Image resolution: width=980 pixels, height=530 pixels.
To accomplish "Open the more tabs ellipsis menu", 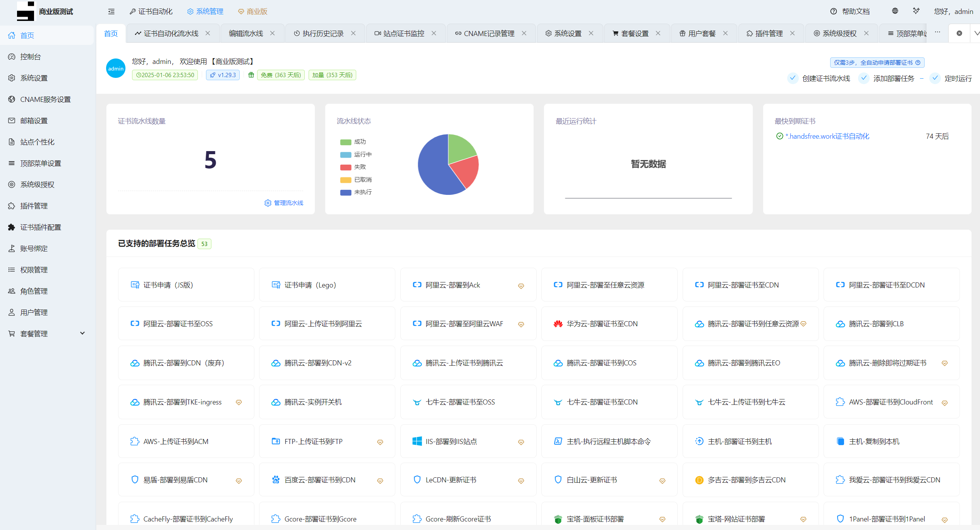I will 937,33.
